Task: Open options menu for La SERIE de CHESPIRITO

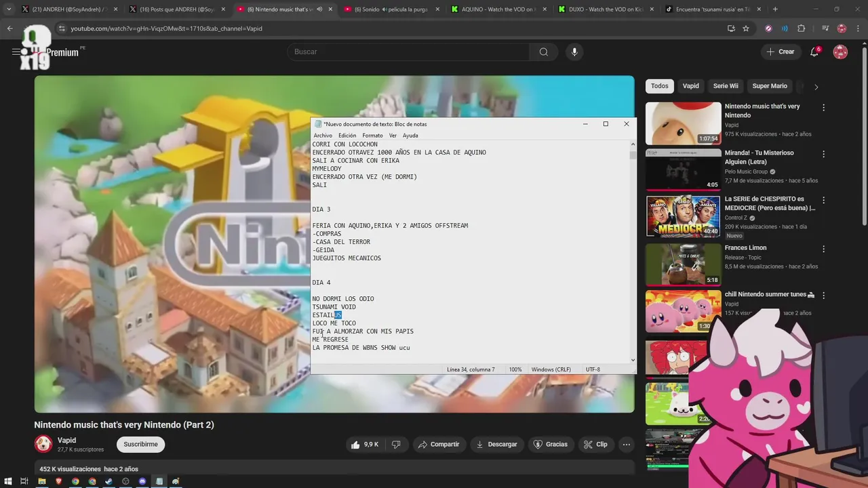Action: (x=824, y=201)
